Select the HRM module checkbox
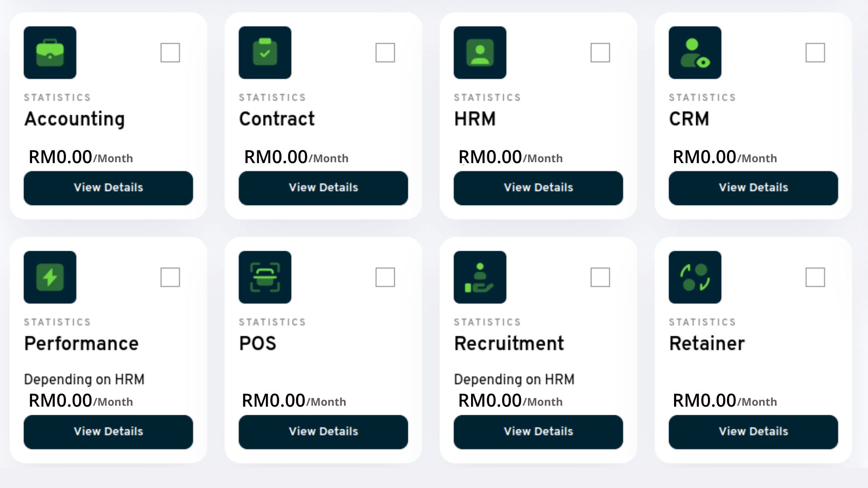 600,52
